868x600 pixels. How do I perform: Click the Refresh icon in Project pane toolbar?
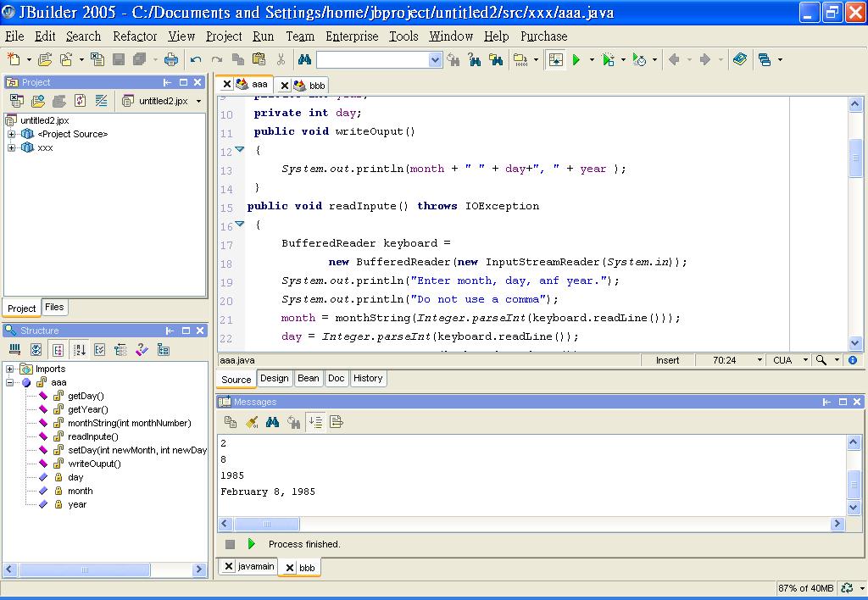pyautogui.click(x=81, y=101)
